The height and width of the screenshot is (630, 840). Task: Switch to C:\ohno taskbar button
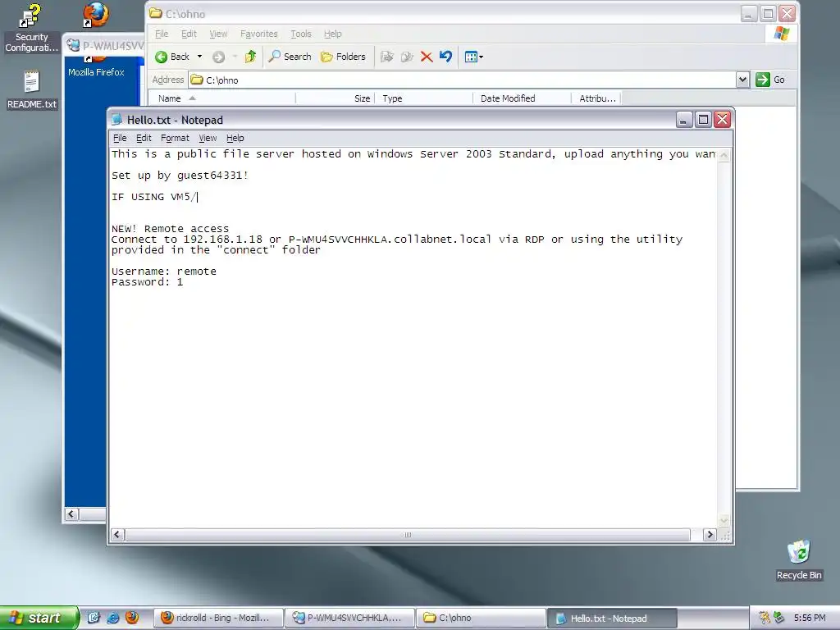pos(481,618)
